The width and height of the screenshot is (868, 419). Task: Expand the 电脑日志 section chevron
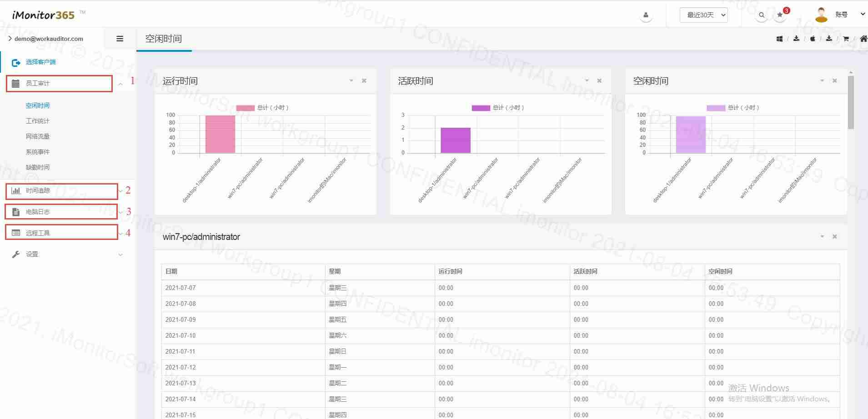(x=120, y=212)
